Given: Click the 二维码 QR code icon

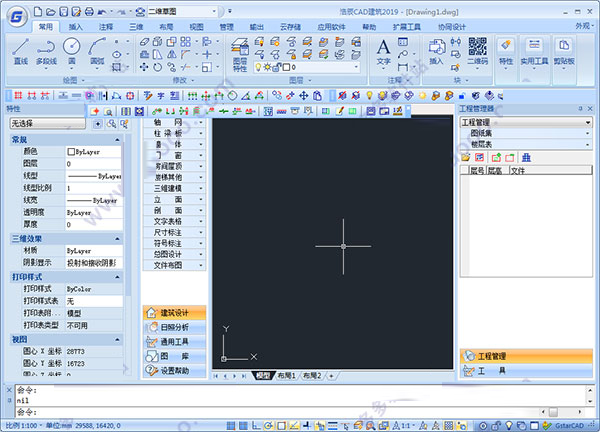Looking at the screenshot, I should pyautogui.click(x=478, y=51).
